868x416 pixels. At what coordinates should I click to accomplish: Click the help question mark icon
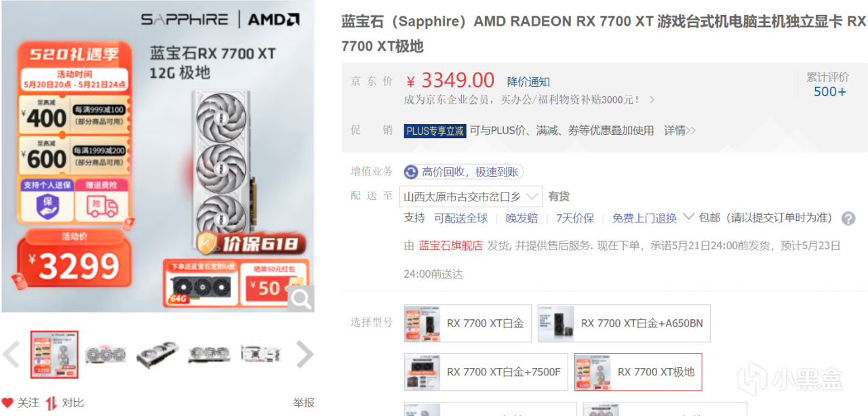848,218
